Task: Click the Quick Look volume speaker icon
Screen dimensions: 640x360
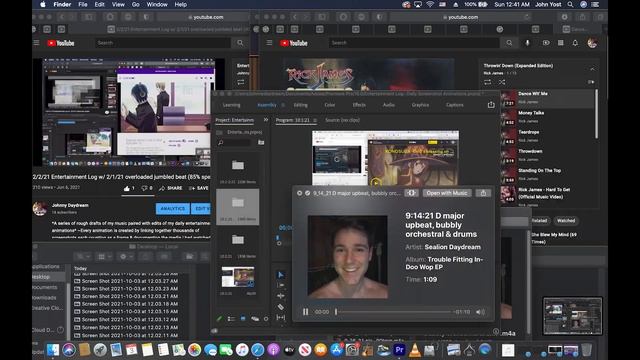Action: pos(480,312)
